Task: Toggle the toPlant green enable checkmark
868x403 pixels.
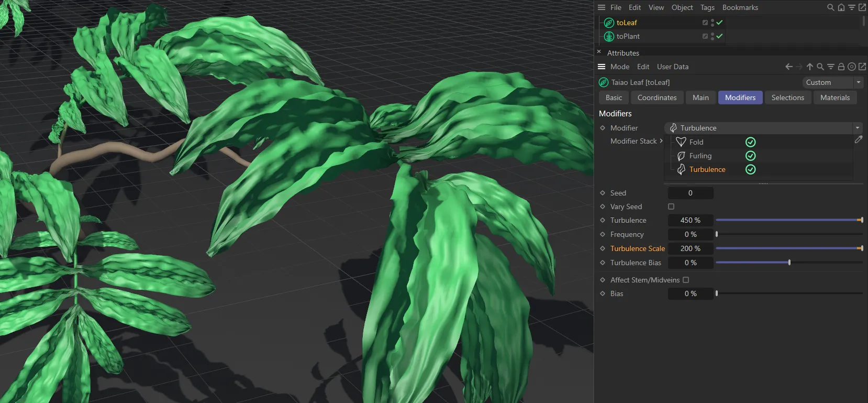Action: (720, 36)
